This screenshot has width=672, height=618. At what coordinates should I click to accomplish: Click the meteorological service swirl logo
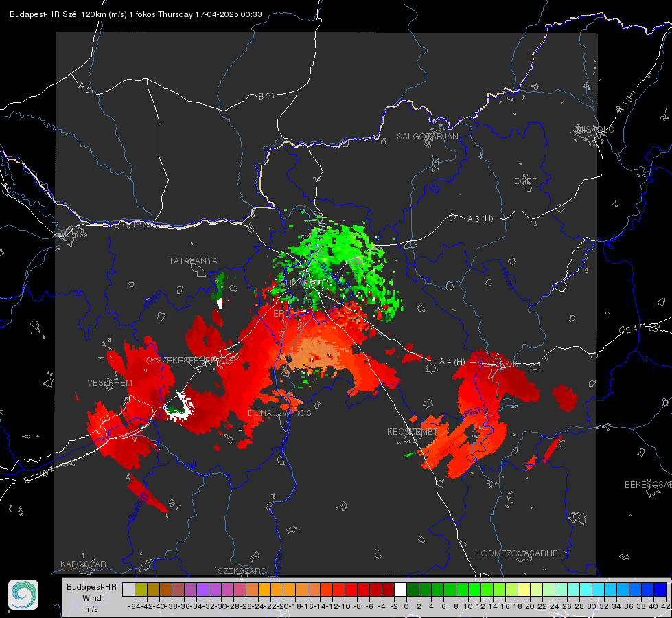coord(23,595)
